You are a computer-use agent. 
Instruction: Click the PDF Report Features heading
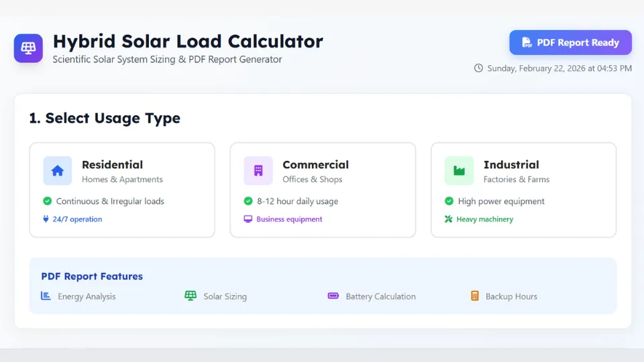coord(92,276)
